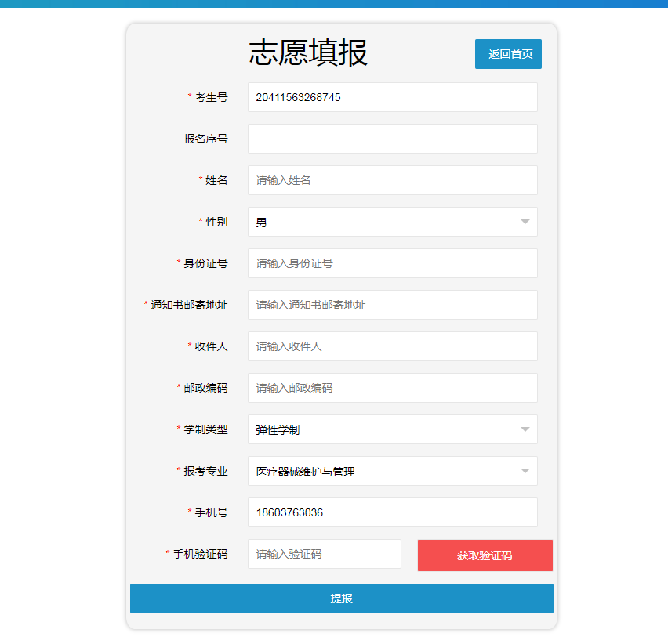Click the 手机号 input with 18603763036
This screenshot has height=644, width=668.
click(x=392, y=512)
